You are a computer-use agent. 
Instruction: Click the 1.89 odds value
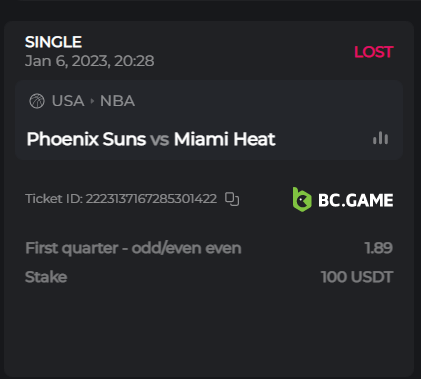(379, 248)
